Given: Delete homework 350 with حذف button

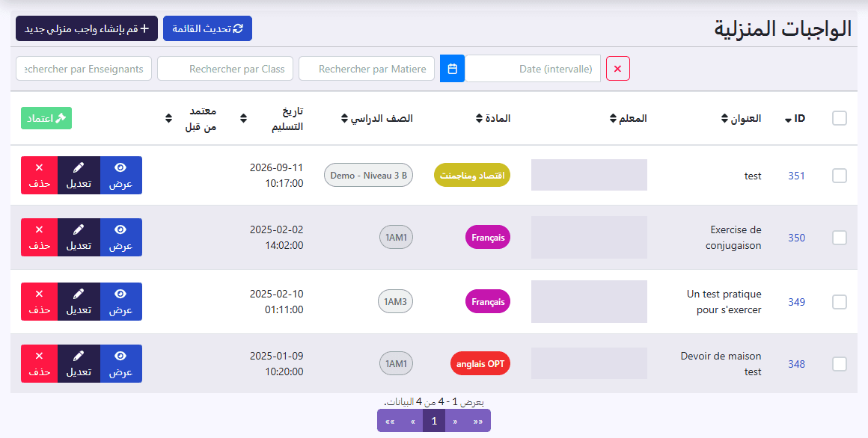Looking at the screenshot, I should pos(40,237).
